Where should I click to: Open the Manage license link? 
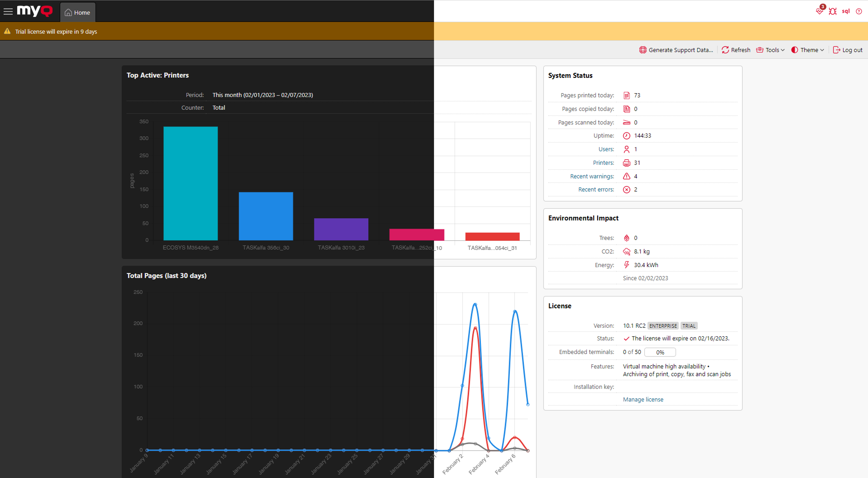[643, 399]
